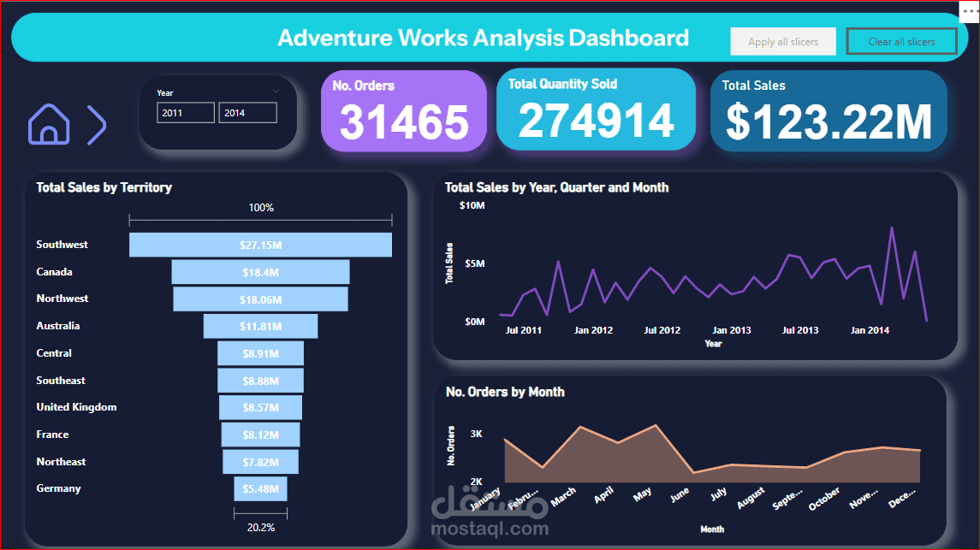This screenshot has width=980, height=550.
Task: Click the July month axis label
Action: tap(719, 494)
